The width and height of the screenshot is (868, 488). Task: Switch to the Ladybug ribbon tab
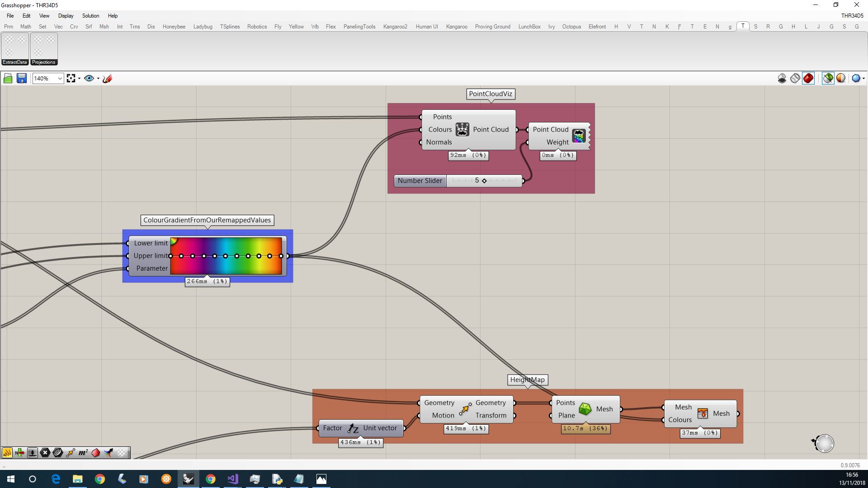(x=203, y=26)
